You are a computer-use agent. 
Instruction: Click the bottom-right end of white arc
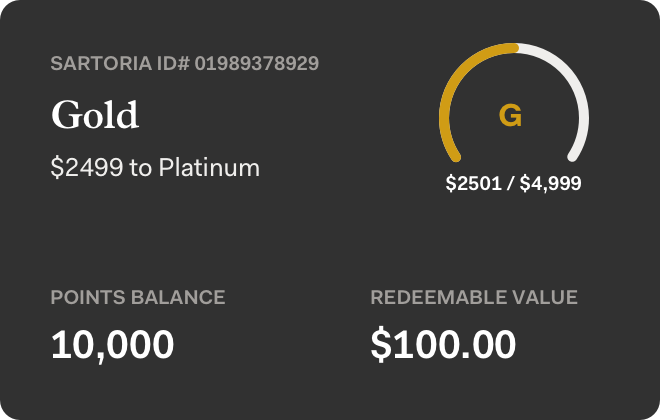[574, 156]
